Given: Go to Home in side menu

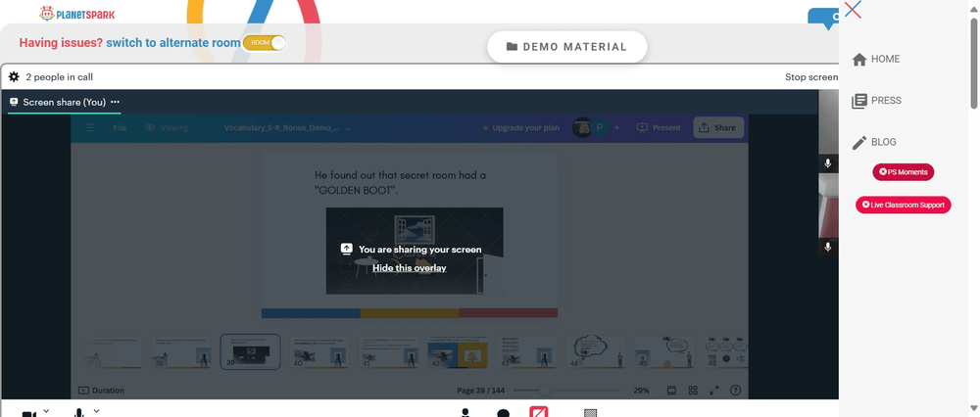Looking at the screenshot, I should pos(876,59).
